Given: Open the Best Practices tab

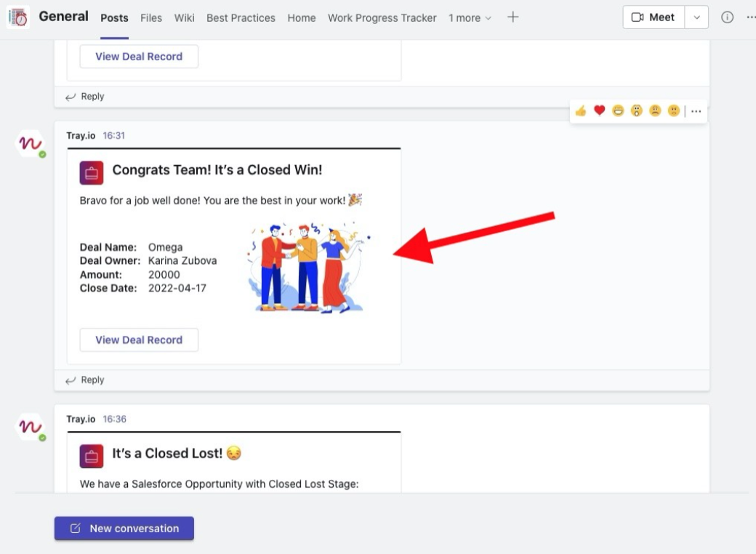Looking at the screenshot, I should pos(241,18).
